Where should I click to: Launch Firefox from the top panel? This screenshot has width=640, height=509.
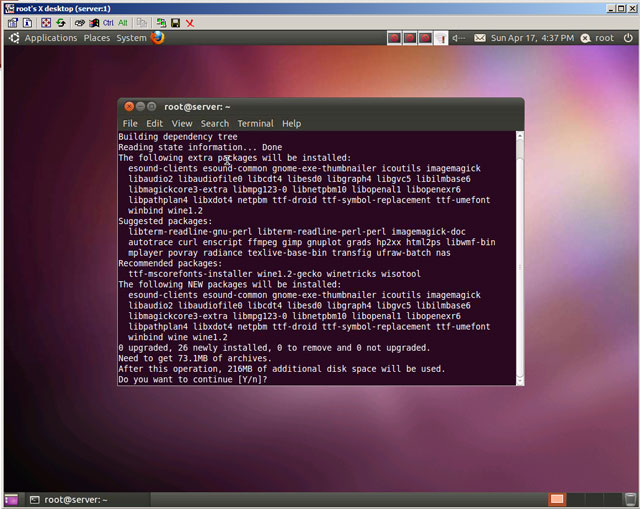[158, 38]
